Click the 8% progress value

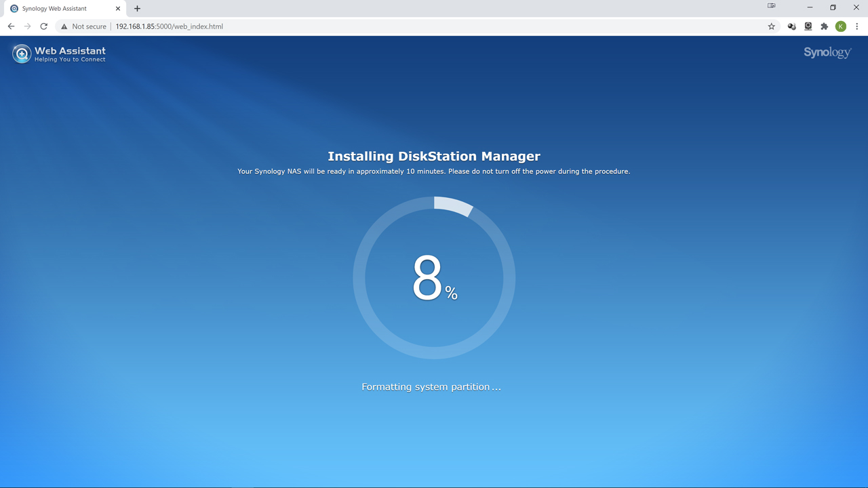pos(435,278)
